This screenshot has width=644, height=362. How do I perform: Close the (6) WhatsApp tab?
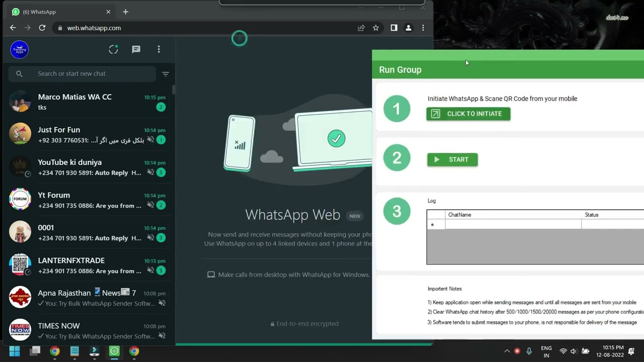coord(108,12)
